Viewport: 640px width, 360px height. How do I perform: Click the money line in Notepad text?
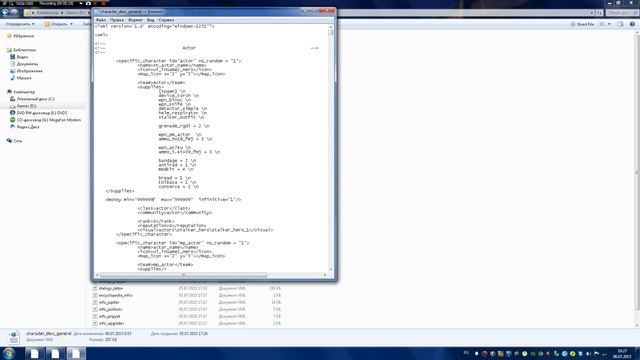click(173, 200)
